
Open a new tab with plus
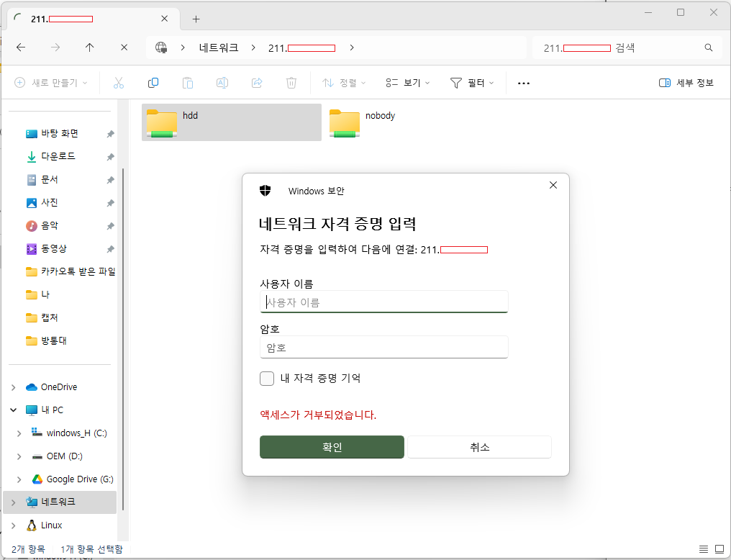(196, 19)
